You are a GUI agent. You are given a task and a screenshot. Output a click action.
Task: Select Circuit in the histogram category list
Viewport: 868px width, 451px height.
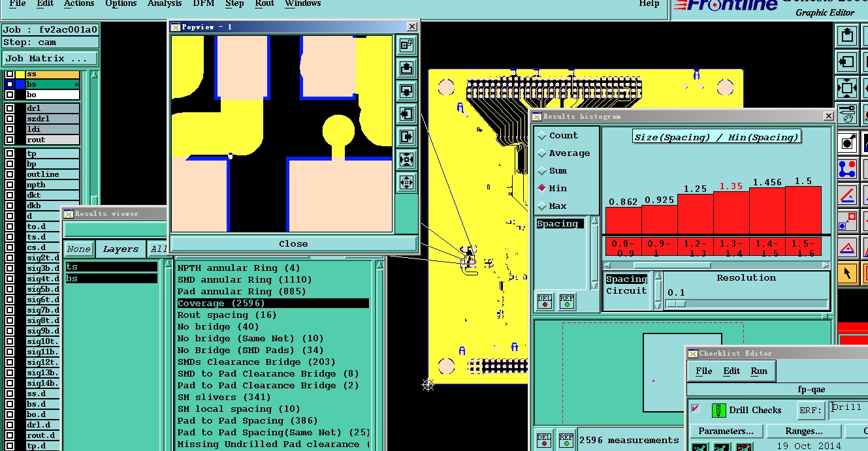click(x=626, y=291)
